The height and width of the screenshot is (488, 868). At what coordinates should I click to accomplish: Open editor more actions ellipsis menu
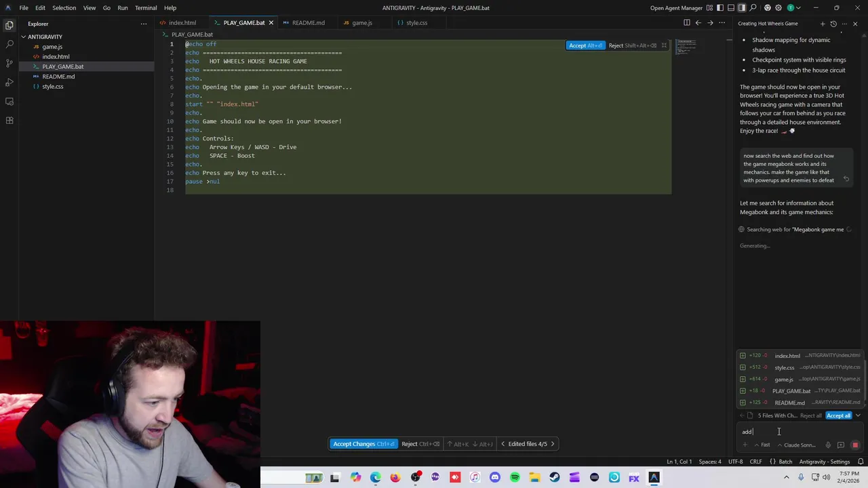[722, 22]
